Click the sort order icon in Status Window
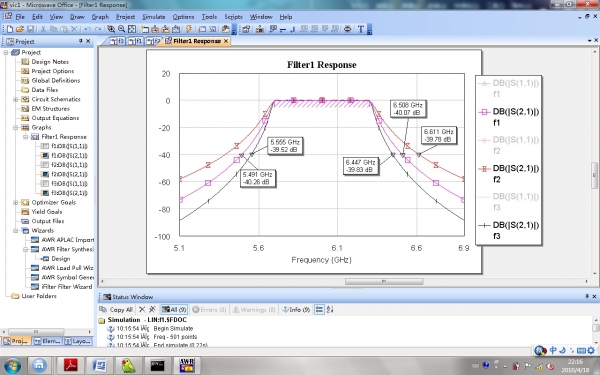Image resolution: width=600 pixels, height=375 pixels. click(330, 310)
